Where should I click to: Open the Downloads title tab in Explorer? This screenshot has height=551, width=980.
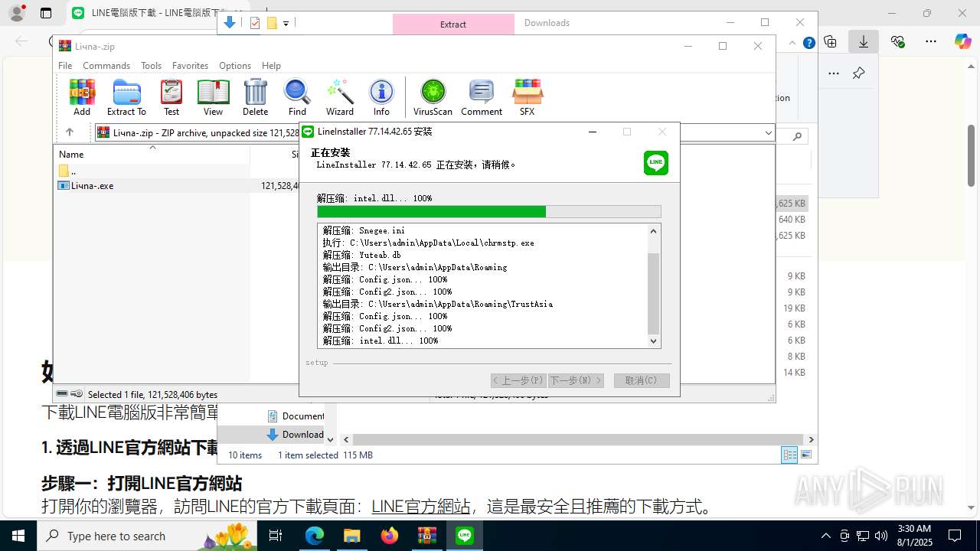[547, 23]
